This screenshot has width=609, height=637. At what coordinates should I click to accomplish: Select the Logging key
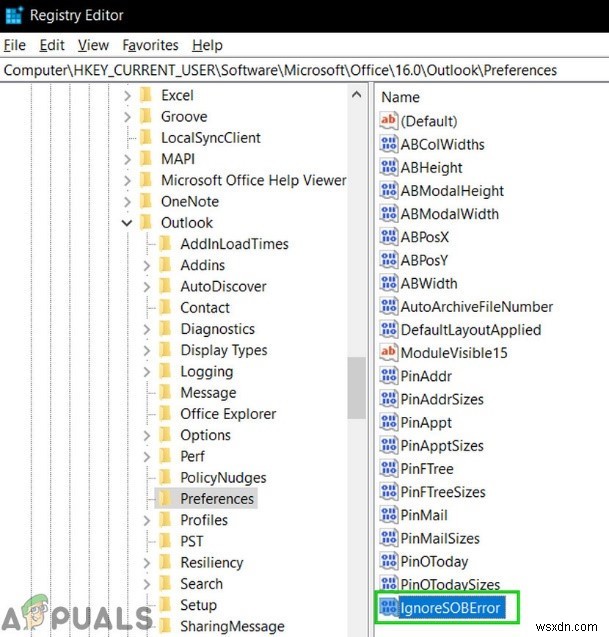click(x=207, y=371)
